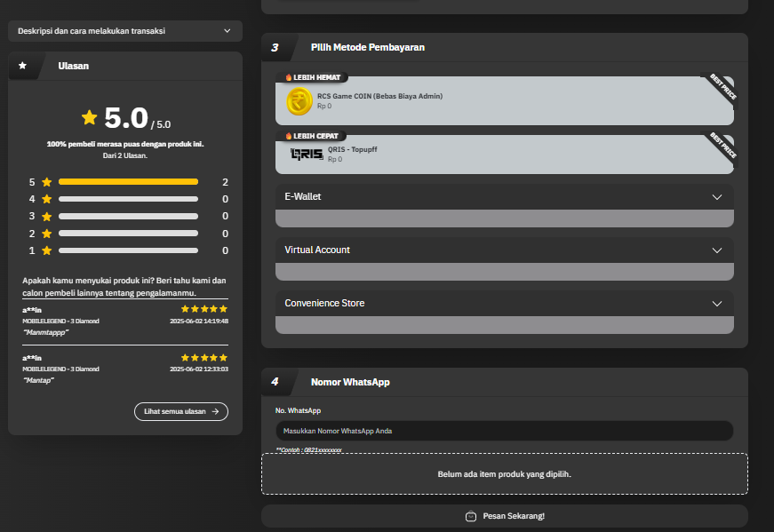Click the large yellow star beside 5.0
The height and width of the screenshot is (532, 774).
[89, 117]
